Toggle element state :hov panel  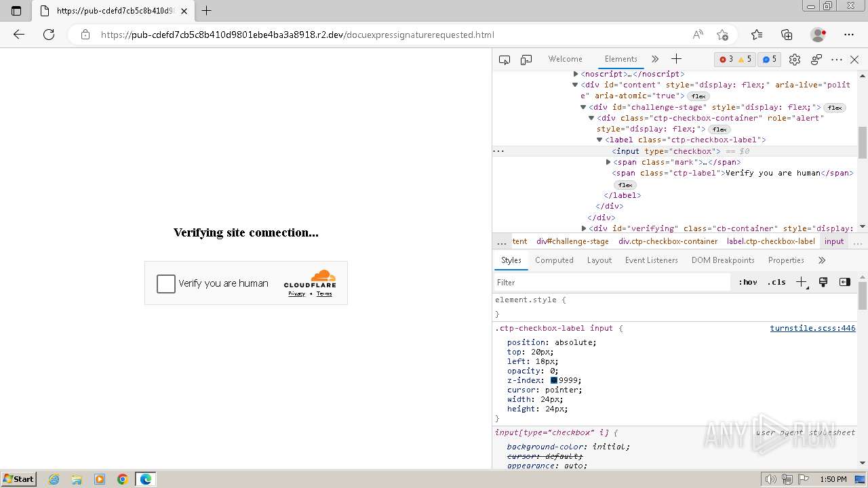pos(748,282)
